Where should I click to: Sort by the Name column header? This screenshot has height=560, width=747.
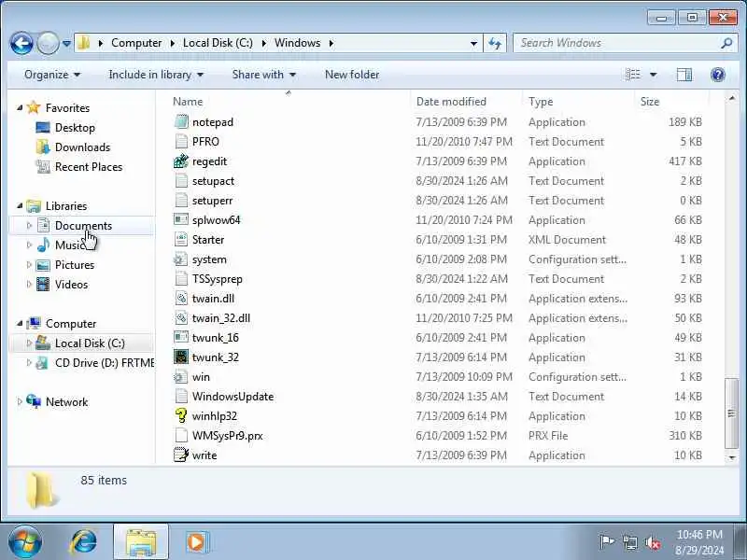point(188,102)
